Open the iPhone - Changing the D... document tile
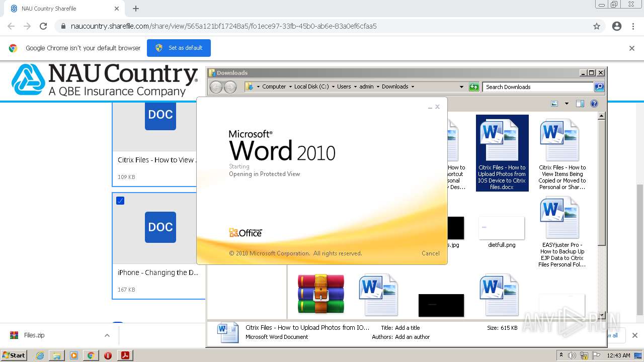The height and width of the screenshot is (362, 644). [158, 245]
